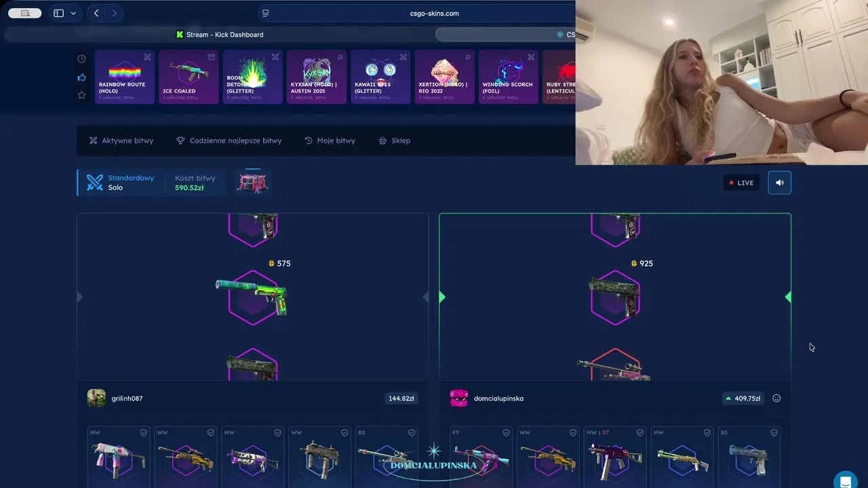Open the emoji reaction smiley icon
Image resolution: width=868 pixels, height=488 pixels.
(776, 399)
